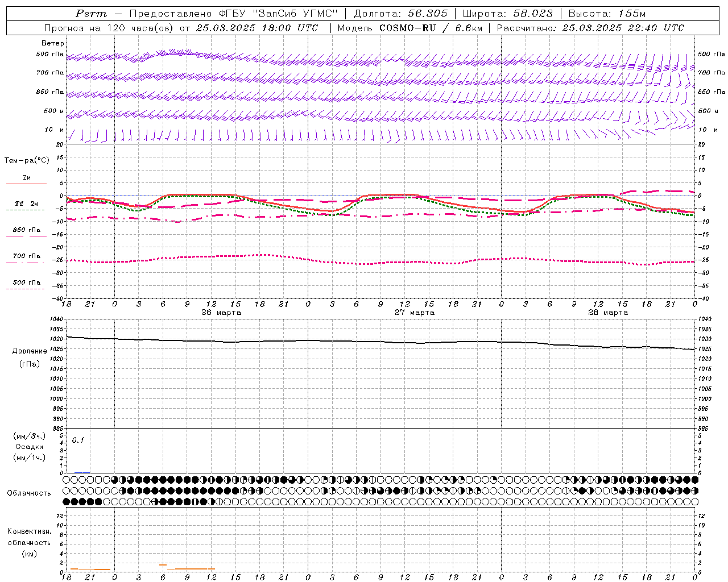728x582 pixels.
Task: Click the station name "Perm" in the header
Action: pos(91,14)
